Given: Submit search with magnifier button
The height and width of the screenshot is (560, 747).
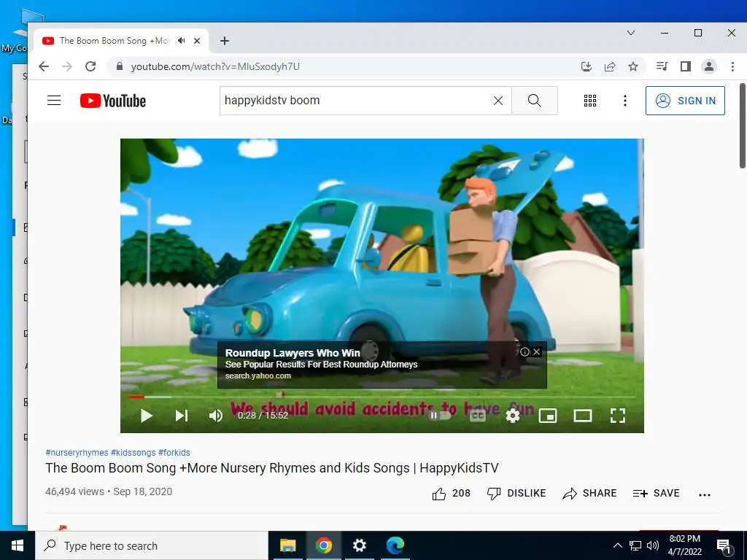Looking at the screenshot, I should (x=535, y=101).
